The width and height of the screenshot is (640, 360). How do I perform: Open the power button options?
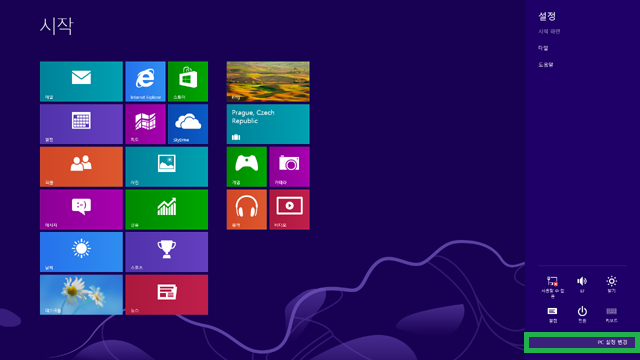[x=582, y=315]
